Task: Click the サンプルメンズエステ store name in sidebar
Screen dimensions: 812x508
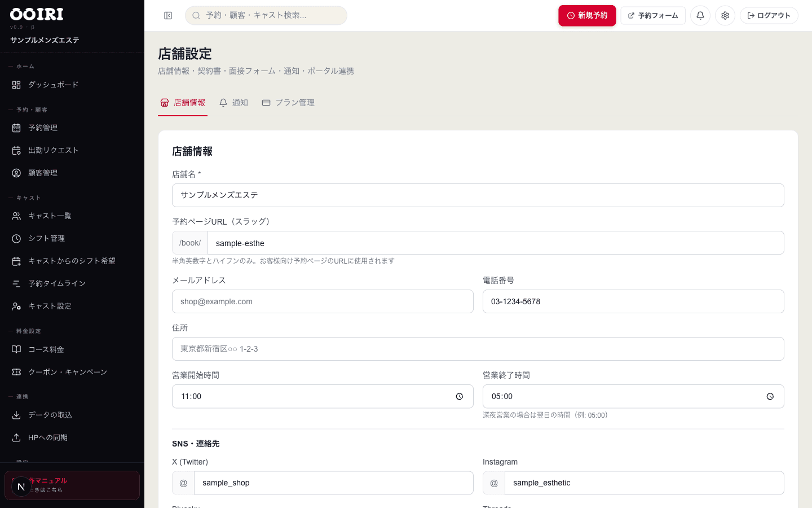Action: click(x=45, y=40)
